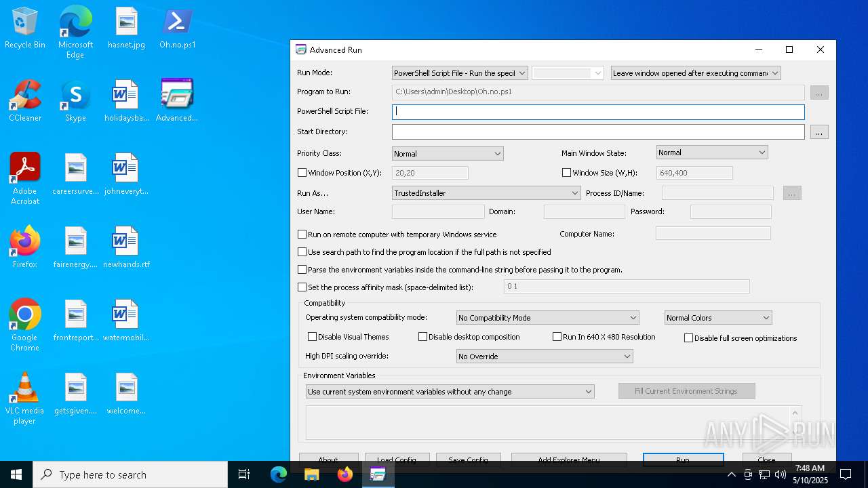Select the fairenergy... image file
The image size is (868, 488).
[x=75, y=247]
